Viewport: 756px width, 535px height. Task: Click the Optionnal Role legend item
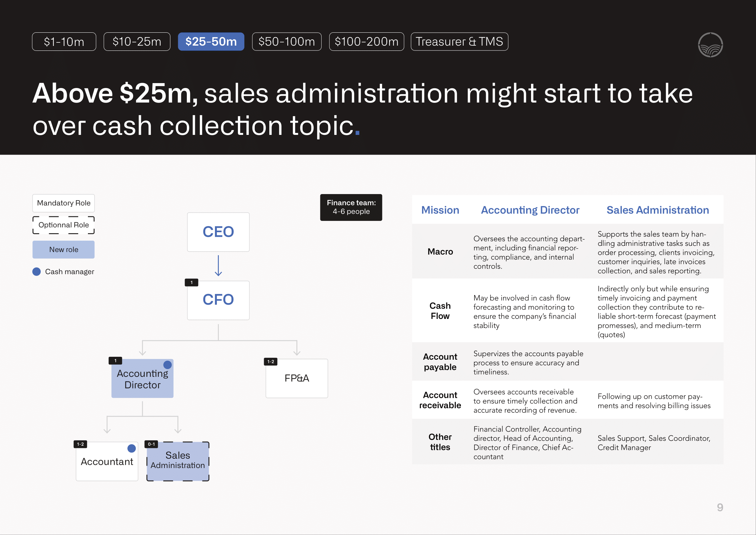(x=63, y=225)
